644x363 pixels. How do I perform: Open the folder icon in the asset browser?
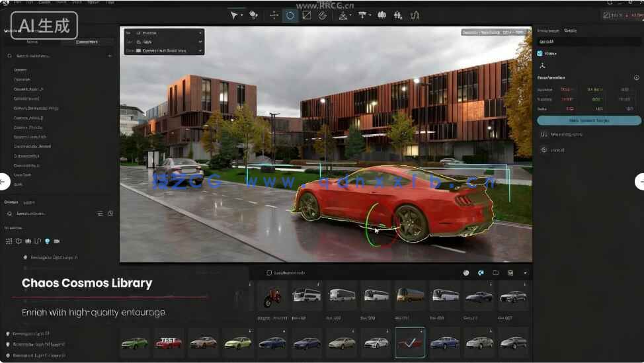click(495, 272)
